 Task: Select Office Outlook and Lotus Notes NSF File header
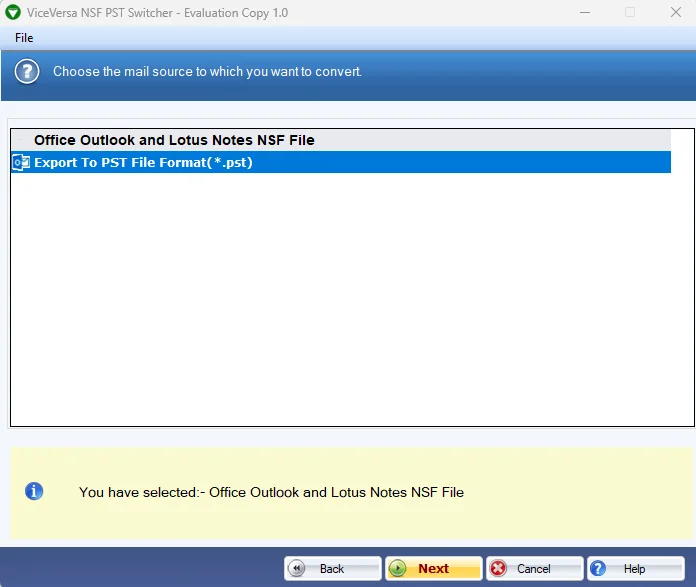pos(340,140)
